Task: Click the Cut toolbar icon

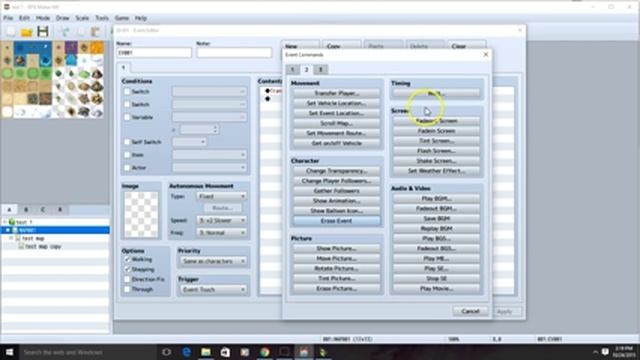Action: 65,32
